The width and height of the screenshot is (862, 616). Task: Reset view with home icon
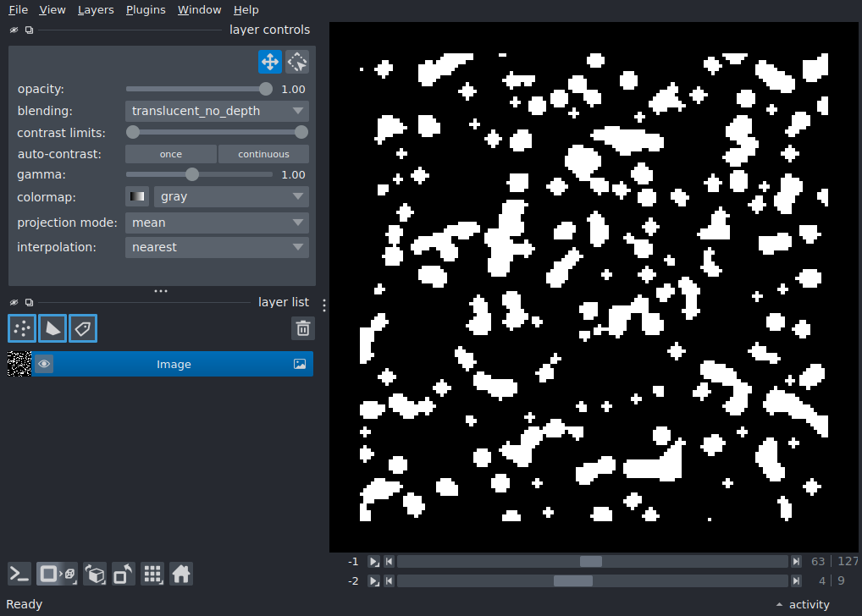tap(181, 575)
